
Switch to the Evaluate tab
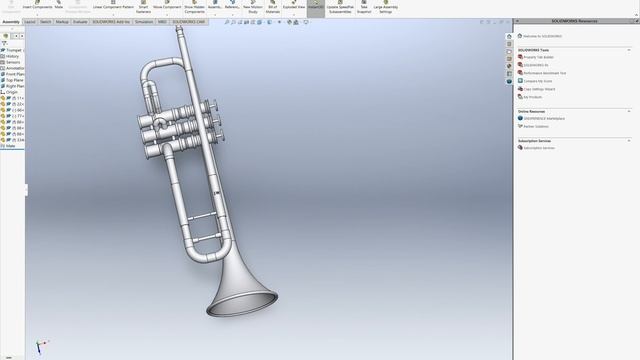pos(80,22)
